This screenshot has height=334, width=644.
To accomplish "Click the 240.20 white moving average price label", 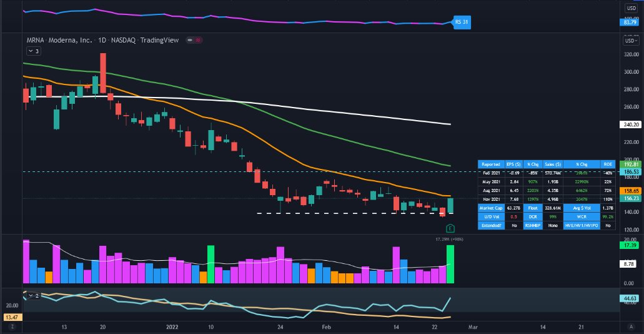I will tap(629, 124).
